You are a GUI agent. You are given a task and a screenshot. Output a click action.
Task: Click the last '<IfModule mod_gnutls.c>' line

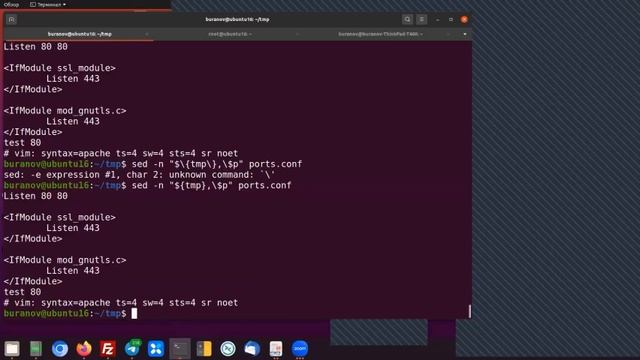(x=65, y=260)
